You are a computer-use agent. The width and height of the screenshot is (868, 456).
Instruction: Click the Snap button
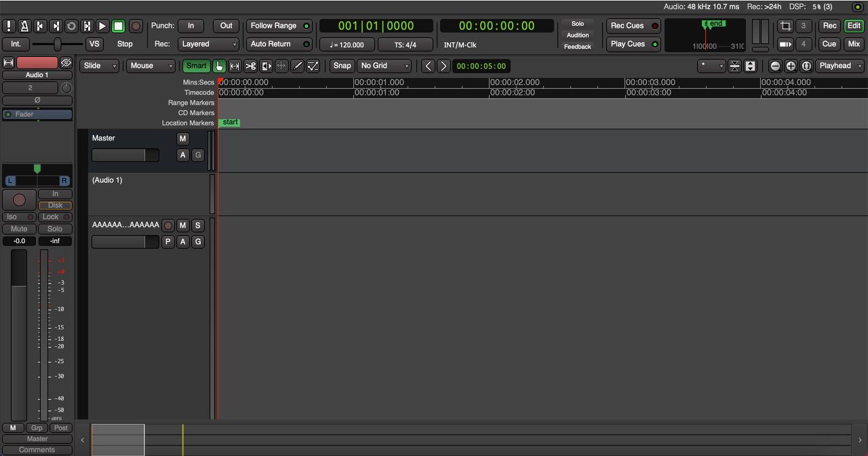[x=342, y=66]
